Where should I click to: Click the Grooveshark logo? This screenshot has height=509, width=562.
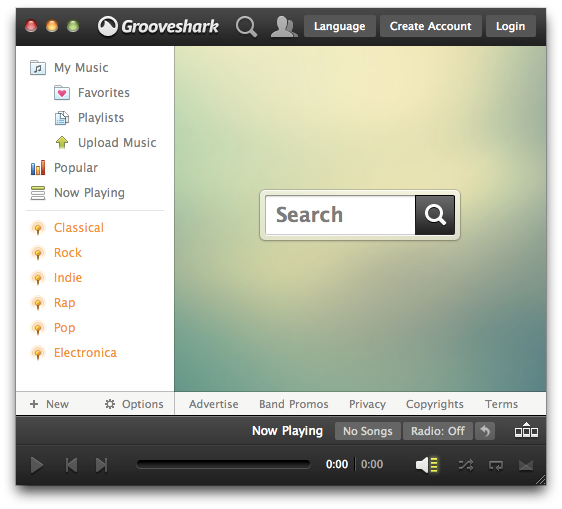158,26
